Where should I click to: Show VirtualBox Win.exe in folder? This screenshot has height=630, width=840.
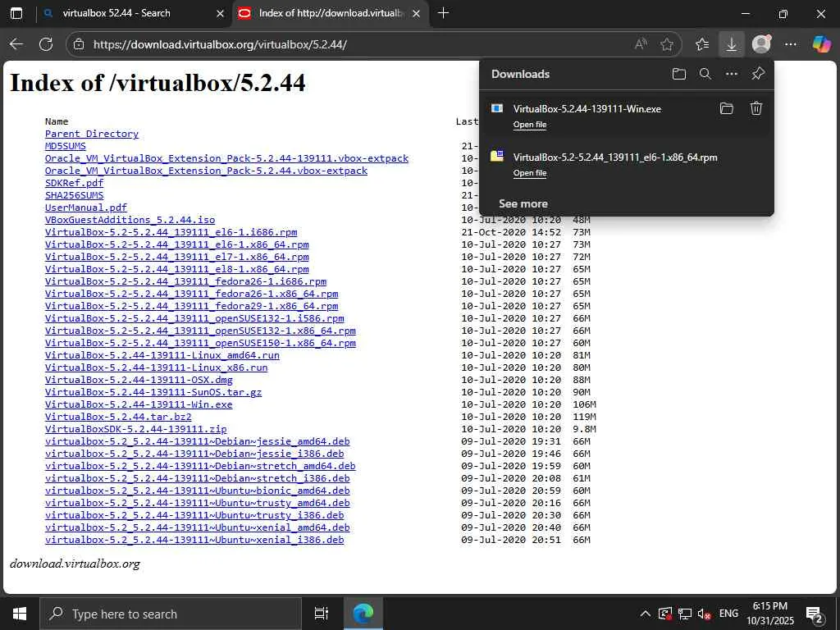[727, 109]
